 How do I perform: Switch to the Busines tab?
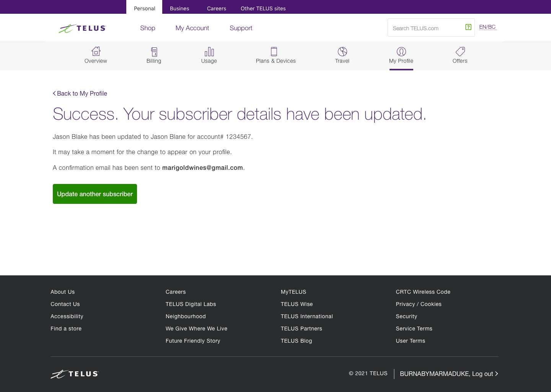coord(179,8)
